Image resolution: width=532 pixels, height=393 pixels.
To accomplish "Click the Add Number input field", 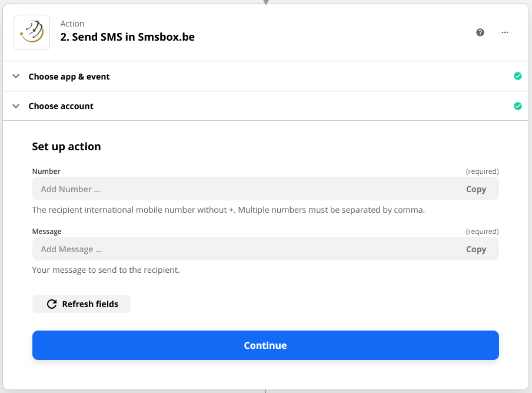I will pyautogui.click(x=235, y=189).
